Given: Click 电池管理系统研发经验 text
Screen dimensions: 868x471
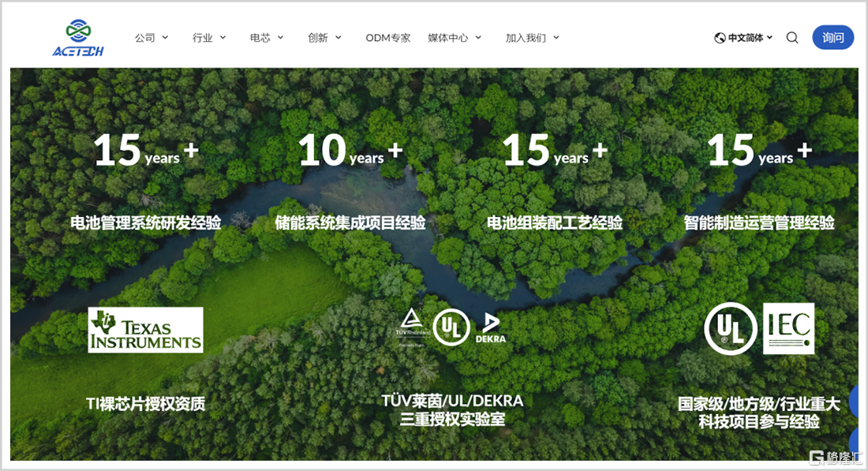Looking at the screenshot, I should pyautogui.click(x=146, y=222).
